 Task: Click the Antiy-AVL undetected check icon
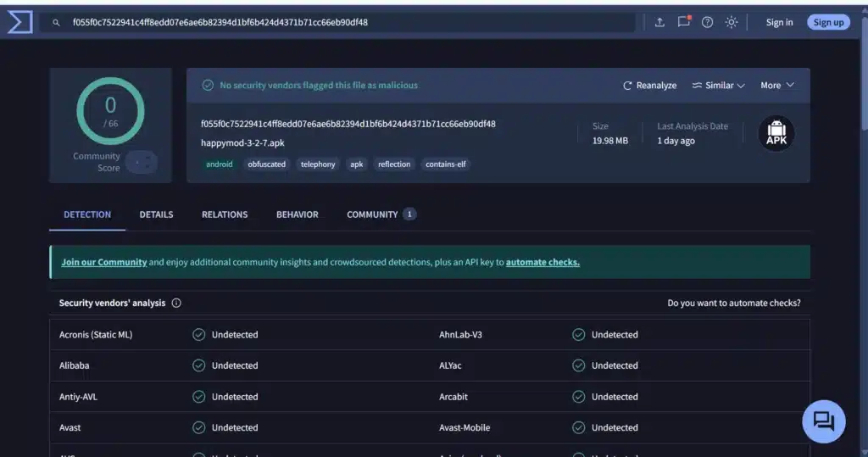[198, 397]
